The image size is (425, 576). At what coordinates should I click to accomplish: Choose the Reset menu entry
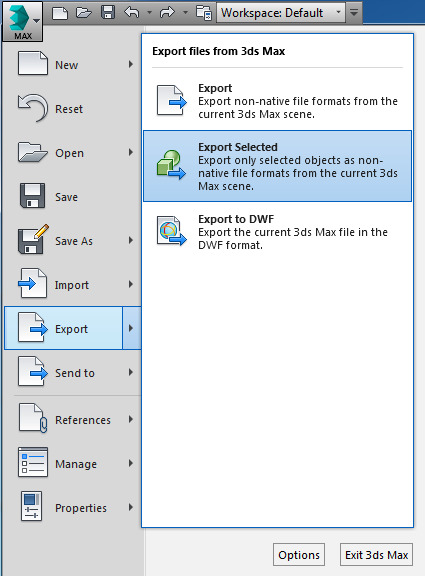point(72,109)
